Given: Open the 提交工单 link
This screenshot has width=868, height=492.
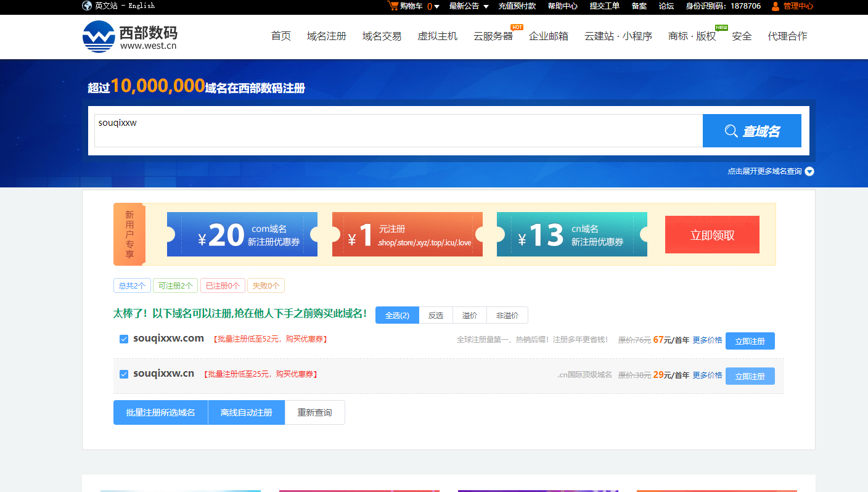Looking at the screenshot, I should pyautogui.click(x=605, y=6).
